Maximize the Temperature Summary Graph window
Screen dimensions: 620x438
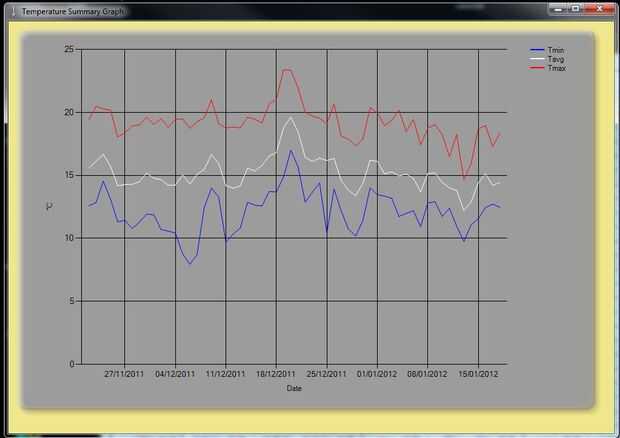tap(576, 9)
